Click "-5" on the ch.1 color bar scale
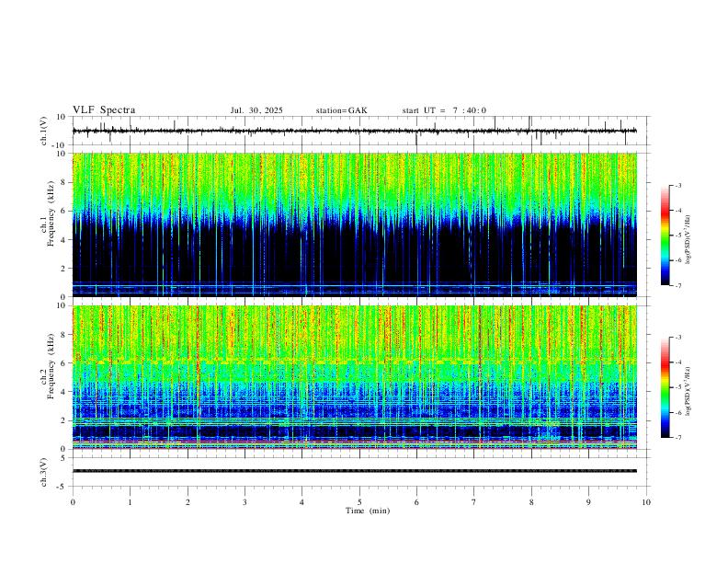This screenshot has height=563, width=728. pyautogui.click(x=677, y=236)
